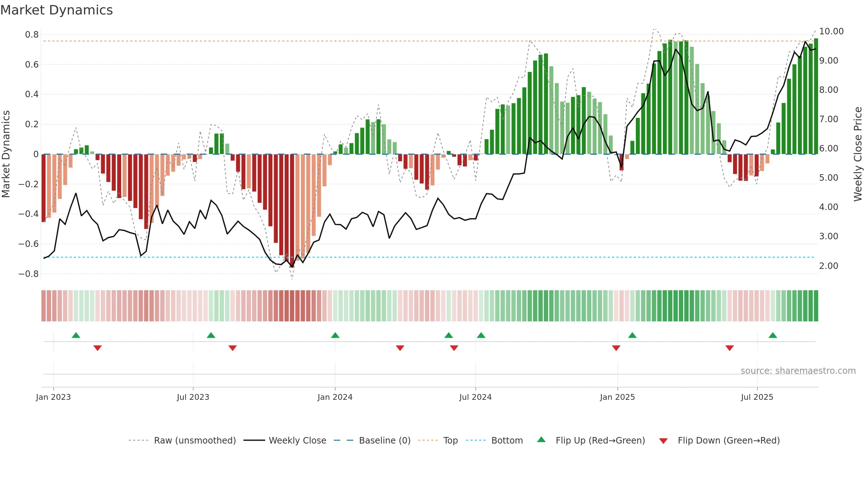Click the Raw (unsmoothed) legend entry

(182, 440)
